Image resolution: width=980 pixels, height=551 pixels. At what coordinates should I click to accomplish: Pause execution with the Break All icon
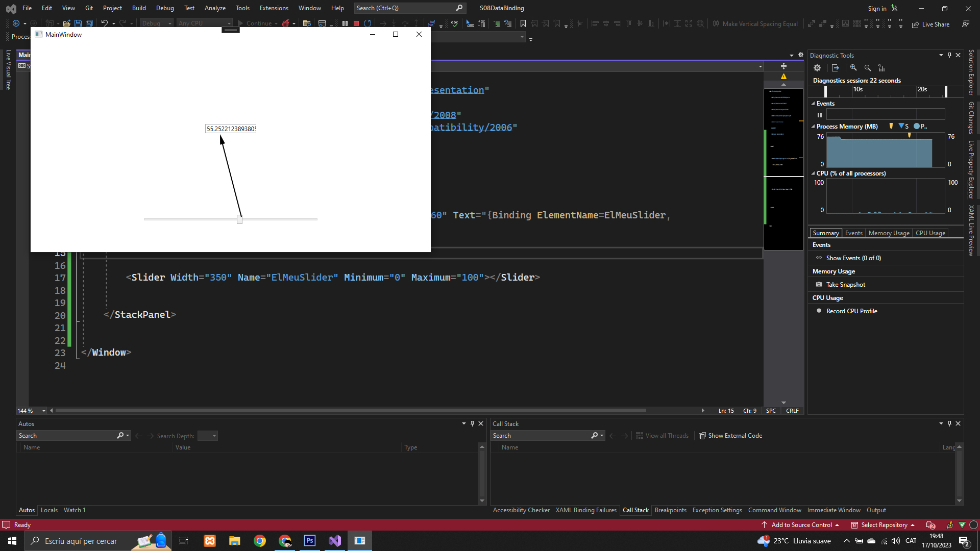pyautogui.click(x=345, y=23)
